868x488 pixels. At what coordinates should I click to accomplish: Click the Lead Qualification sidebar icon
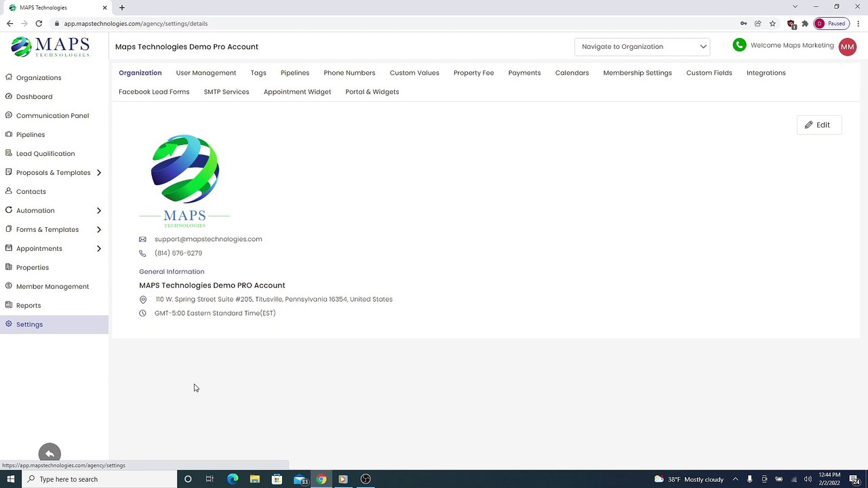tap(9, 153)
